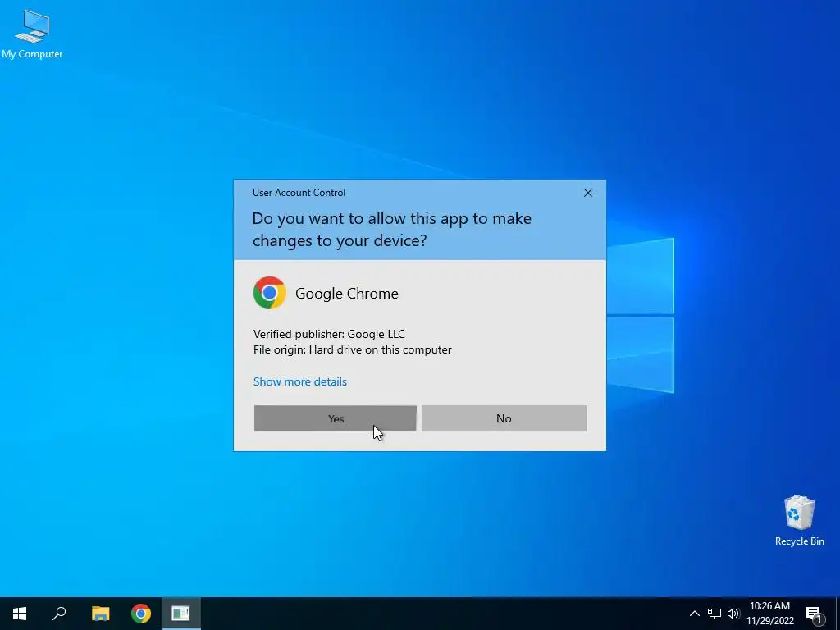Open the clock showing 10:26 AM

tap(769, 614)
